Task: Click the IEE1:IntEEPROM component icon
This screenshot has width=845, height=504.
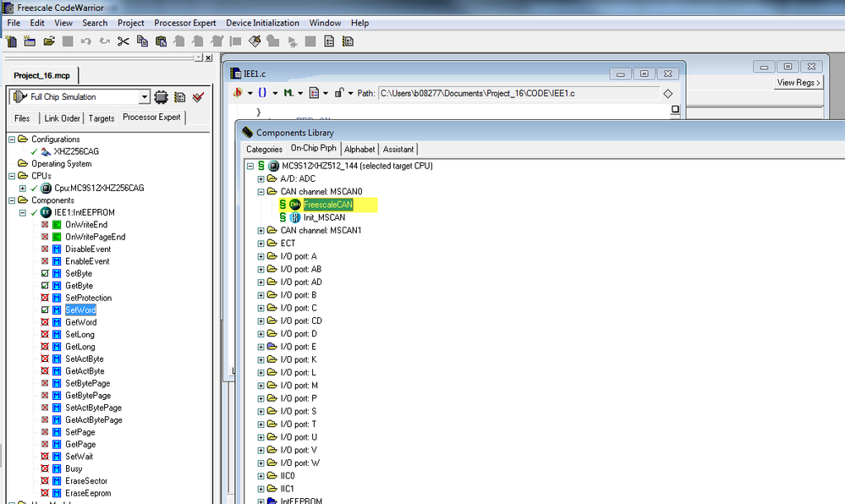Action: coord(47,212)
